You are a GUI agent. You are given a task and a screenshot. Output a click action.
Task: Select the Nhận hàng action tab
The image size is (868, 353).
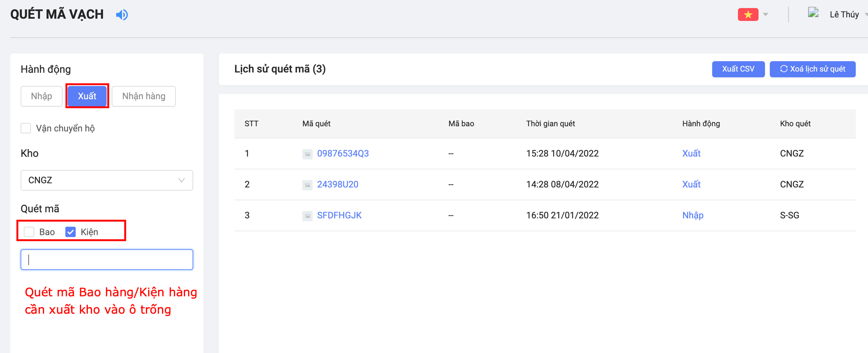(144, 96)
